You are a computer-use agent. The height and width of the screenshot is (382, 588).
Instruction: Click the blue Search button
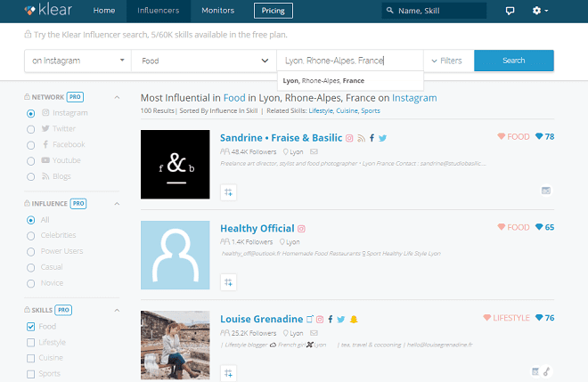point(514,61)
